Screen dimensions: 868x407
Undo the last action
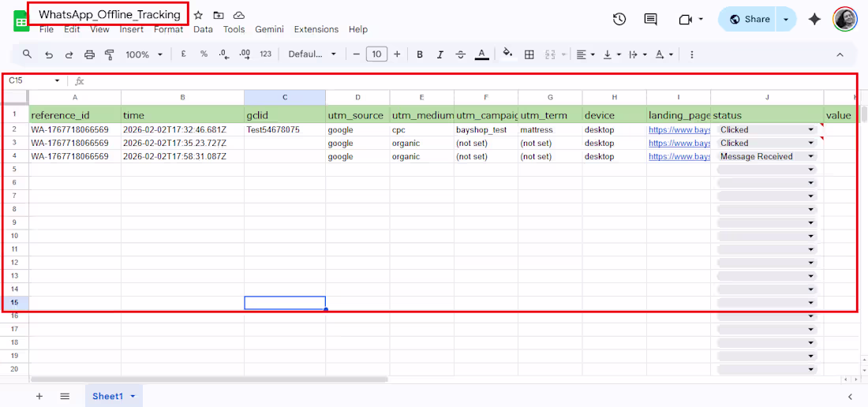tap(49, 54)
